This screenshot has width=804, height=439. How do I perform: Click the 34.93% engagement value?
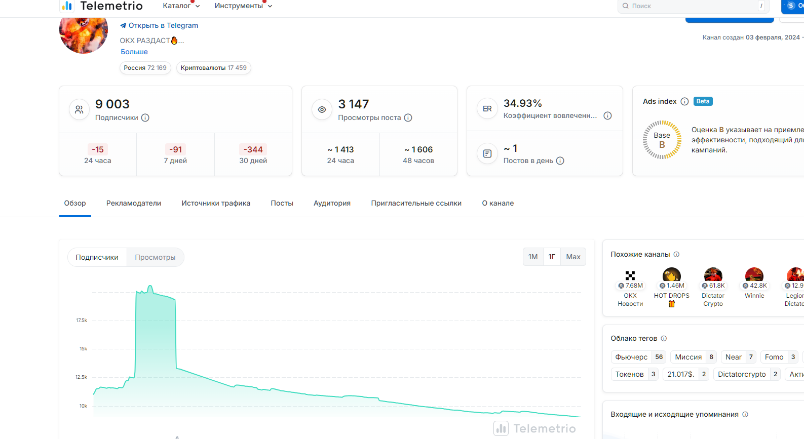(522, 103)
